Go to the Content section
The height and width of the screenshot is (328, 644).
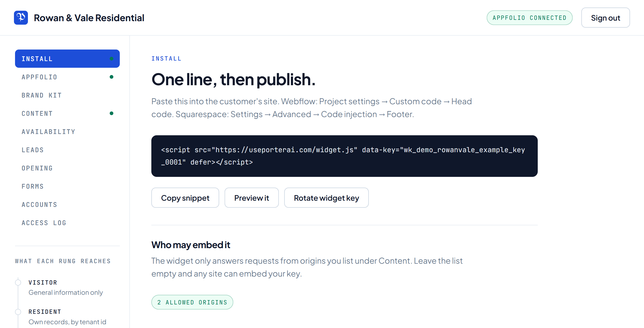(x=67, y=113)
